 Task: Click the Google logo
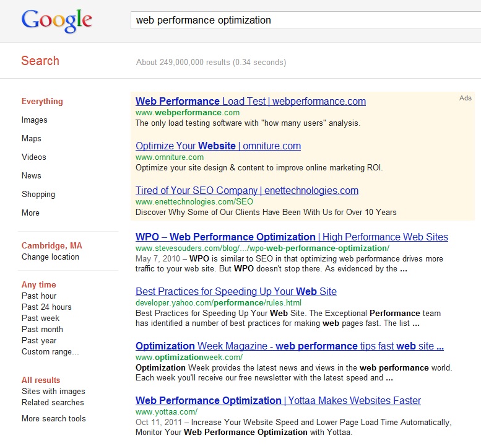coord(57,20)
